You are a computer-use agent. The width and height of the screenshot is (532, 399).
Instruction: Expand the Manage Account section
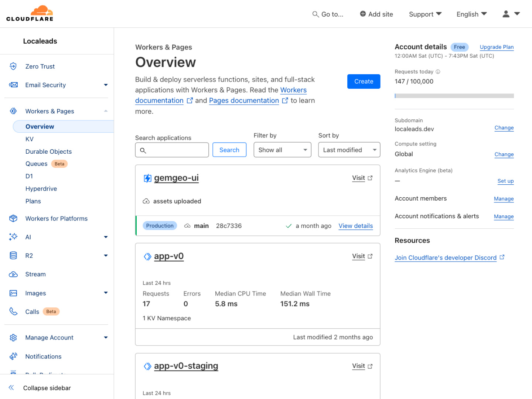point(106,338)
